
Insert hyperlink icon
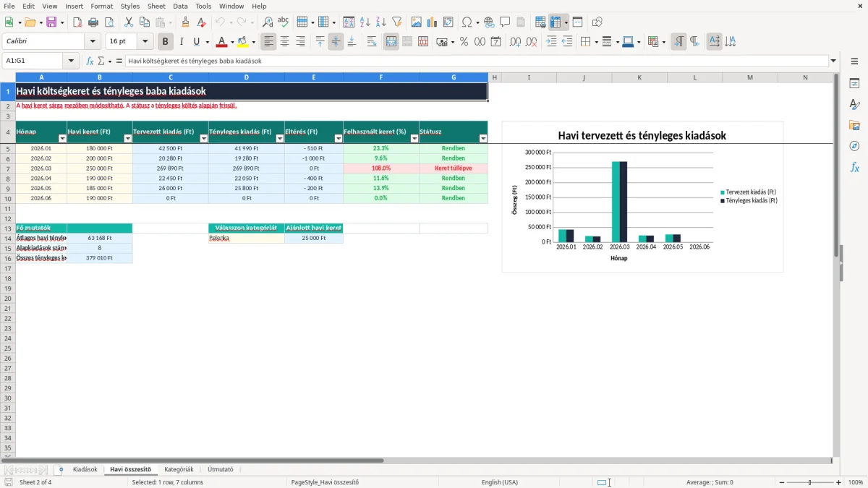pos(490,22)
